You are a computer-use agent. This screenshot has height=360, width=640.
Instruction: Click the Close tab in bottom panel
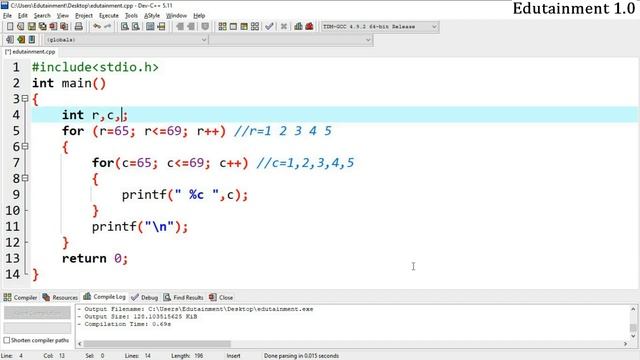tap(221, 298)
